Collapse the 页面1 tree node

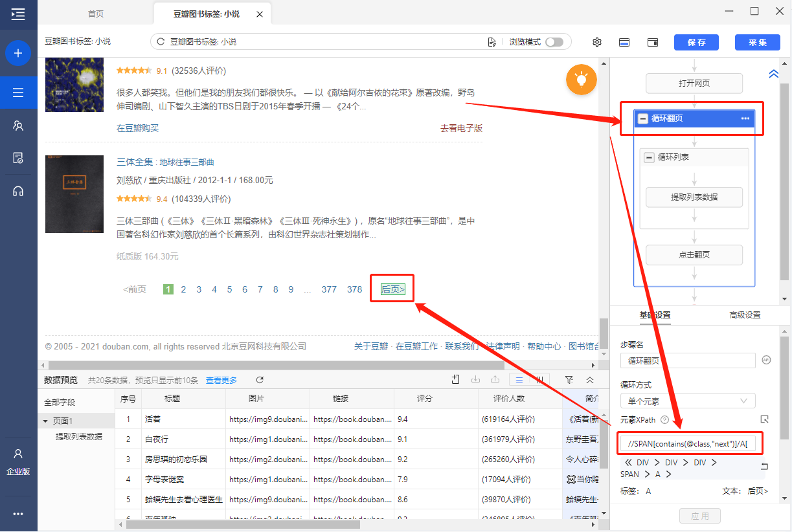coord(45,421)
